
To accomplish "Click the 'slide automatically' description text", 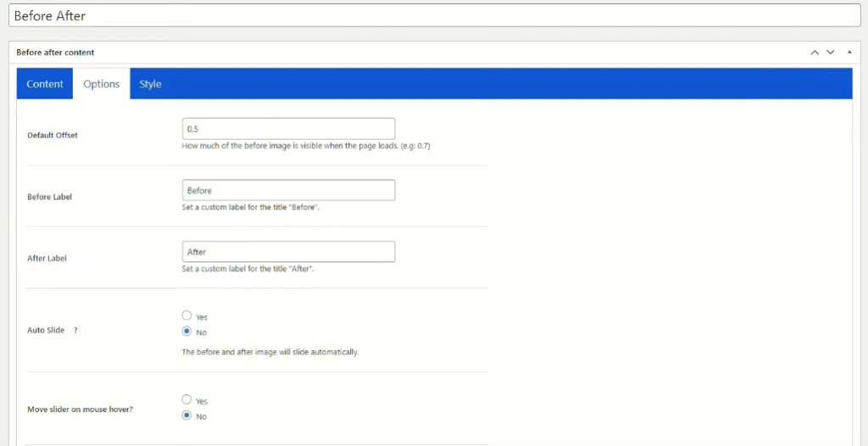I will point(270,352).
